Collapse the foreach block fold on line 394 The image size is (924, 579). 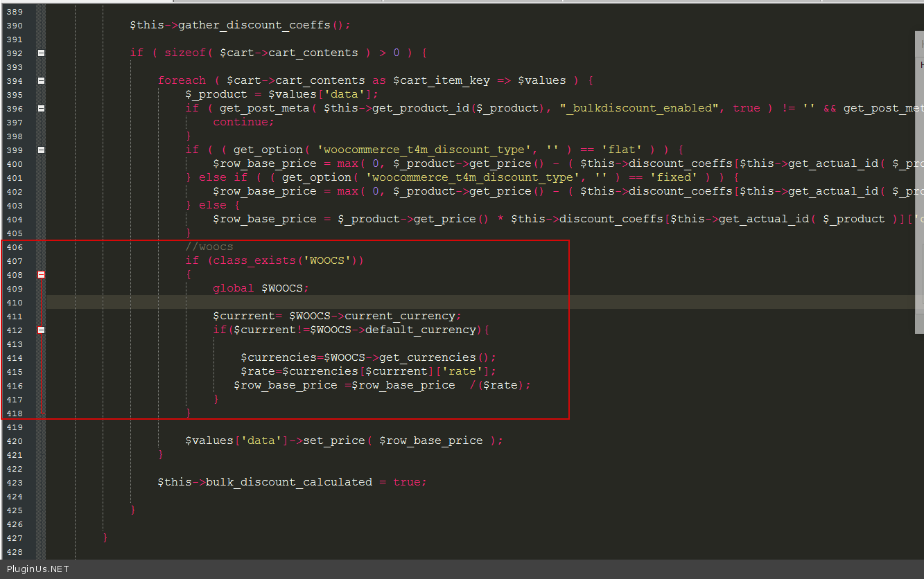pyautogui.click(x=41, y=80)
